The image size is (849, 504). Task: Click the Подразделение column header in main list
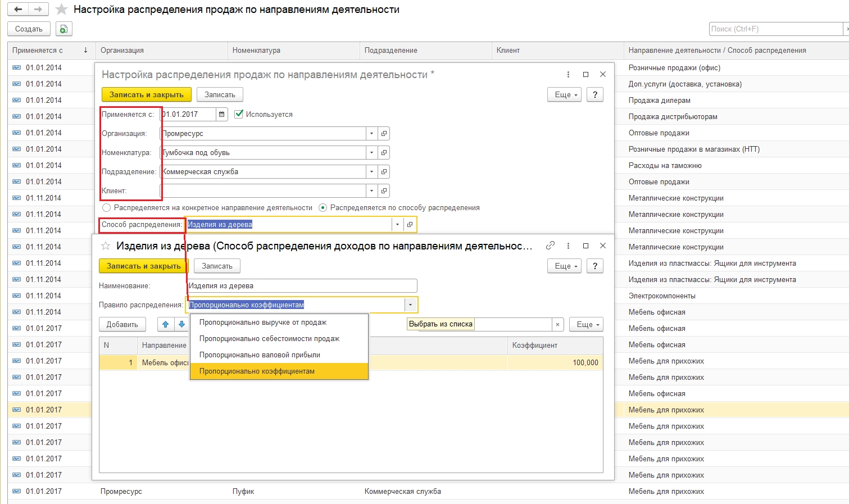425,51
